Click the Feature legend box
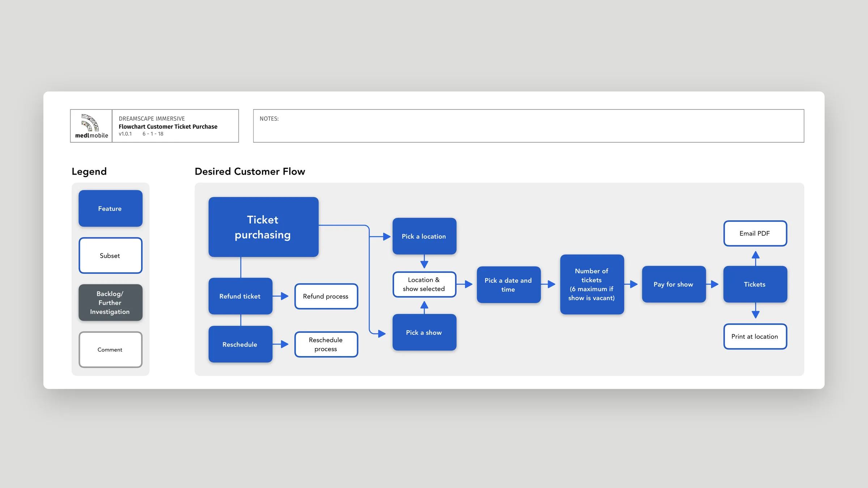This screenshot has height=488, width=868. [x=110, y=209]
